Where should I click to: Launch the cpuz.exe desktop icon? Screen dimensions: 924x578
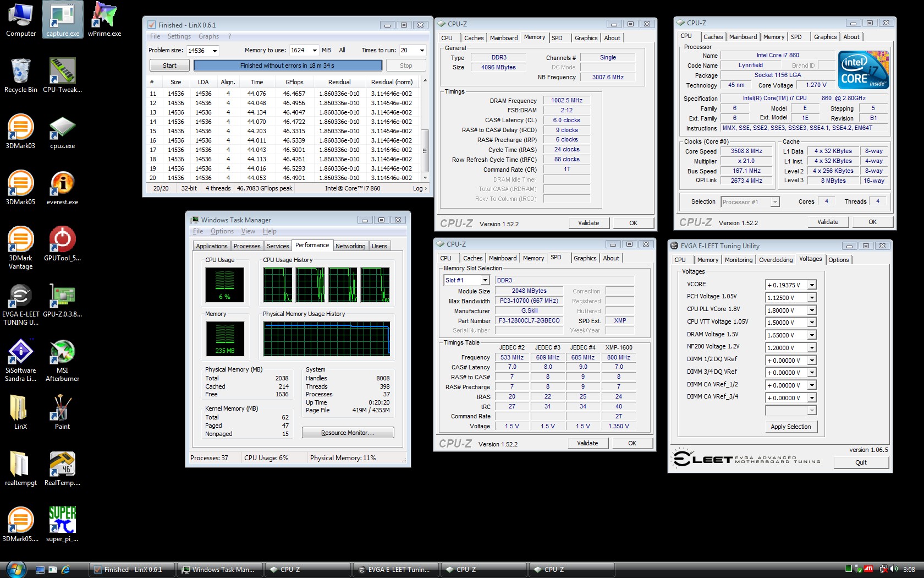pos(63,132)
